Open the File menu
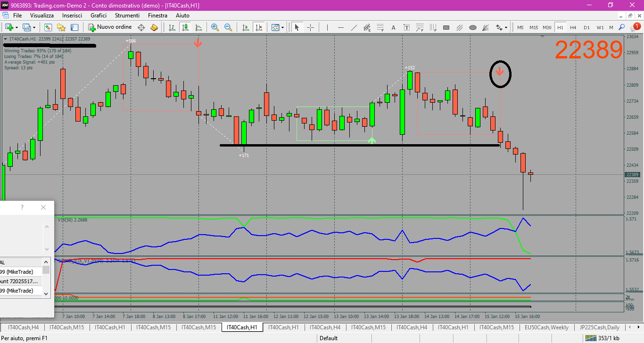Image resolution: width=644 pixels, height=343 pixels. tap(17, 16)
